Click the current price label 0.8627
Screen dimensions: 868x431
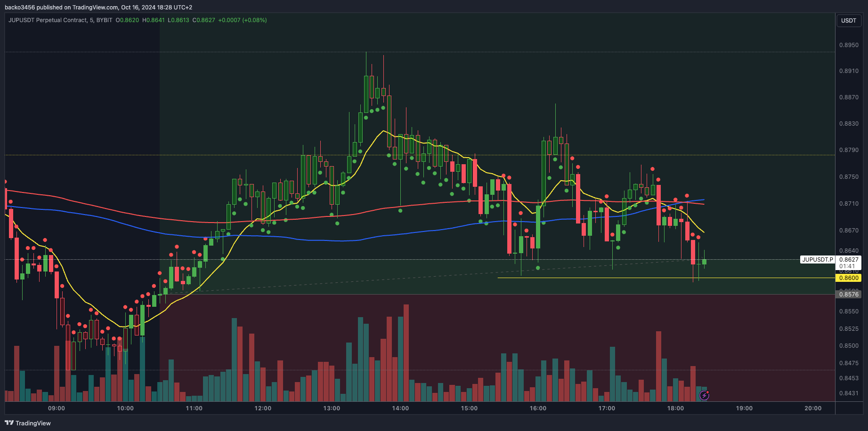tap(849, 259)
